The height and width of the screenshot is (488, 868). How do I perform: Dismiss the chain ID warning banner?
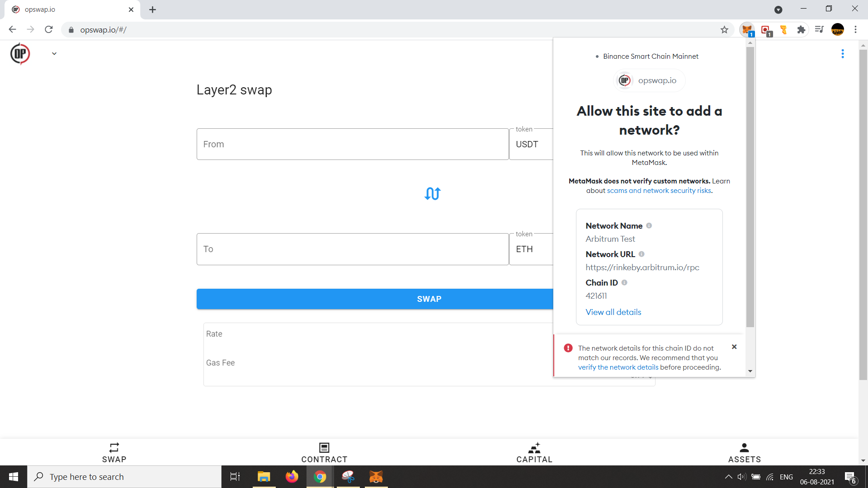(x=734, y=347)
